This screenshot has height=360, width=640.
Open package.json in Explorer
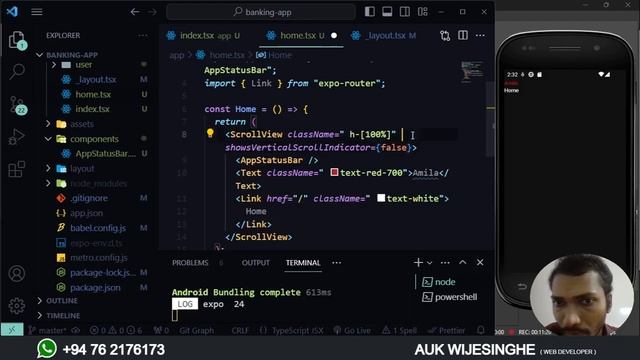click(x=95, y=287)
